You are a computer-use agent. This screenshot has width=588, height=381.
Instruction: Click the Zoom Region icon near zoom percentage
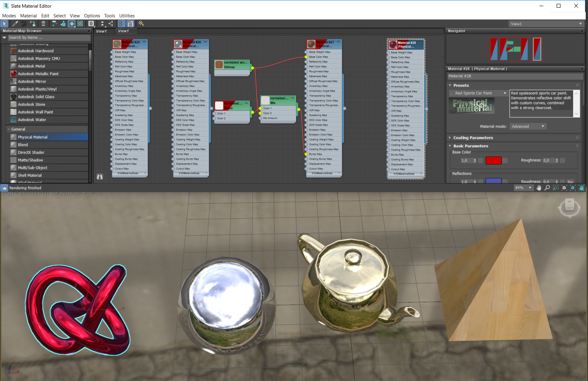[x=555, y=187]
